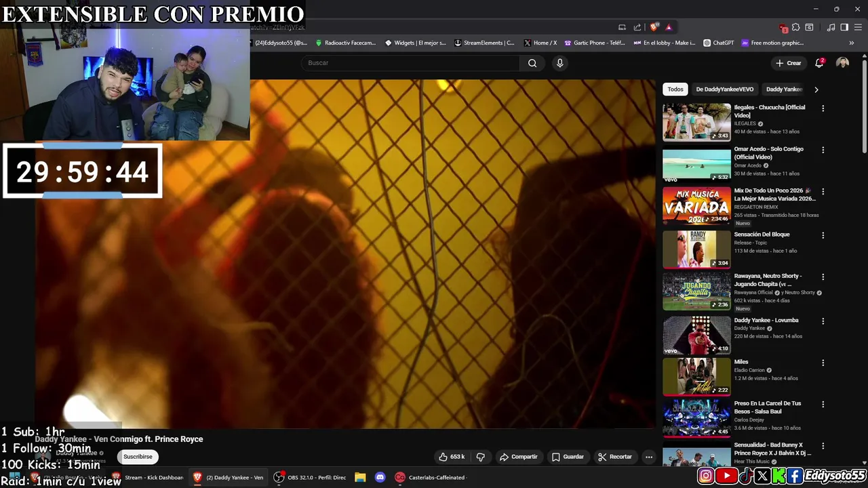Open options for Daddy Yankee Lovumba

pos(823,321)
